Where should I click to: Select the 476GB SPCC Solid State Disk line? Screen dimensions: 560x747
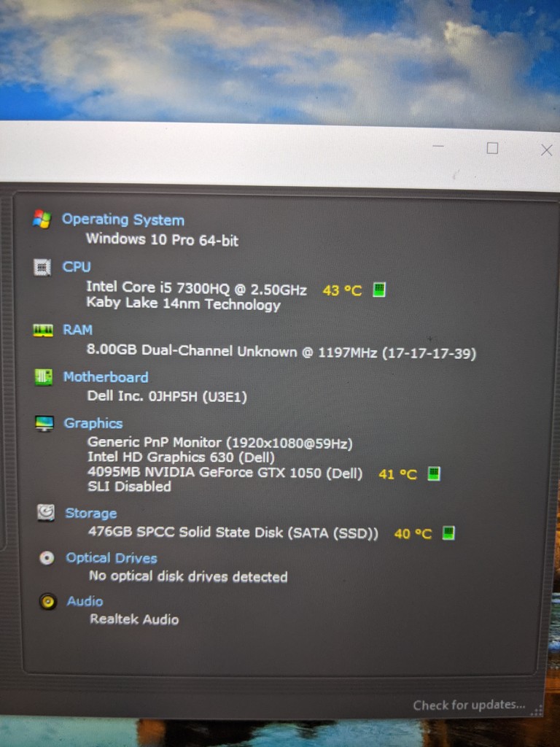(x=233, y=533)
